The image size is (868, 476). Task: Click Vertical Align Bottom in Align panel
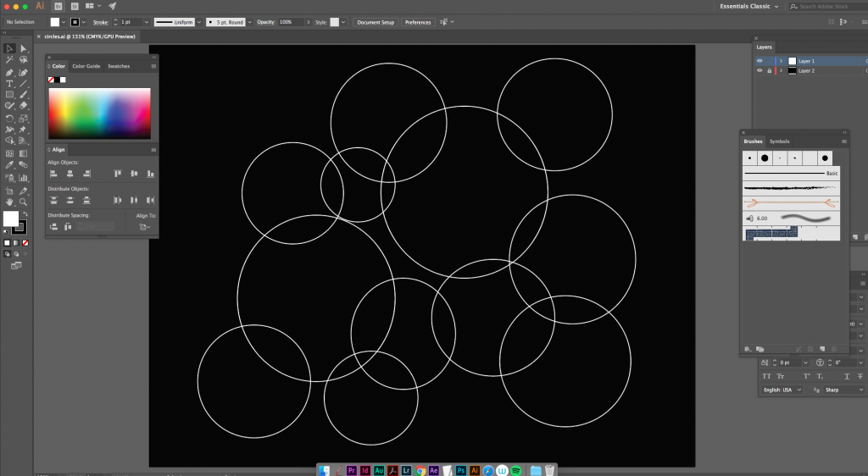coord(150,174)
